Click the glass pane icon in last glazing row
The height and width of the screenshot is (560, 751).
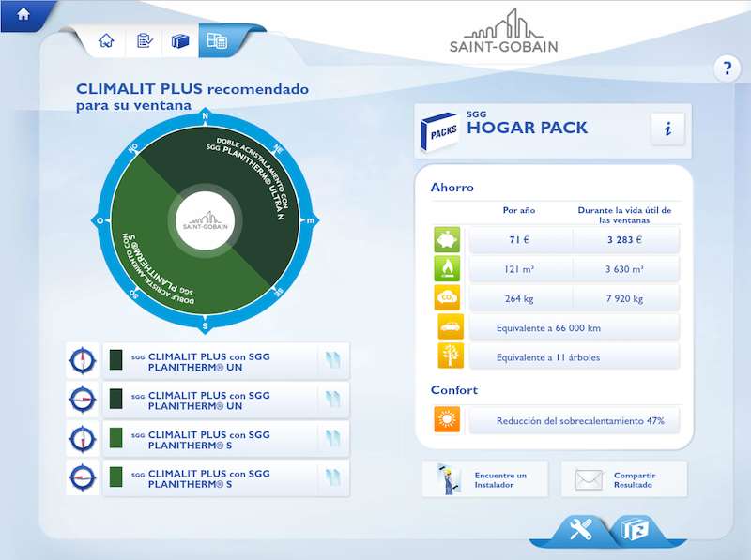[x=333, y=477]
